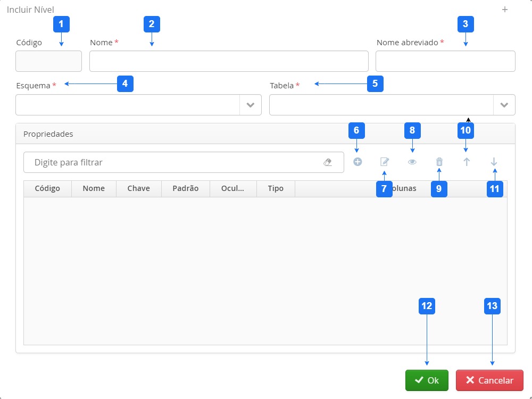
Task: Click the Tipo column header
Action: 276,189
